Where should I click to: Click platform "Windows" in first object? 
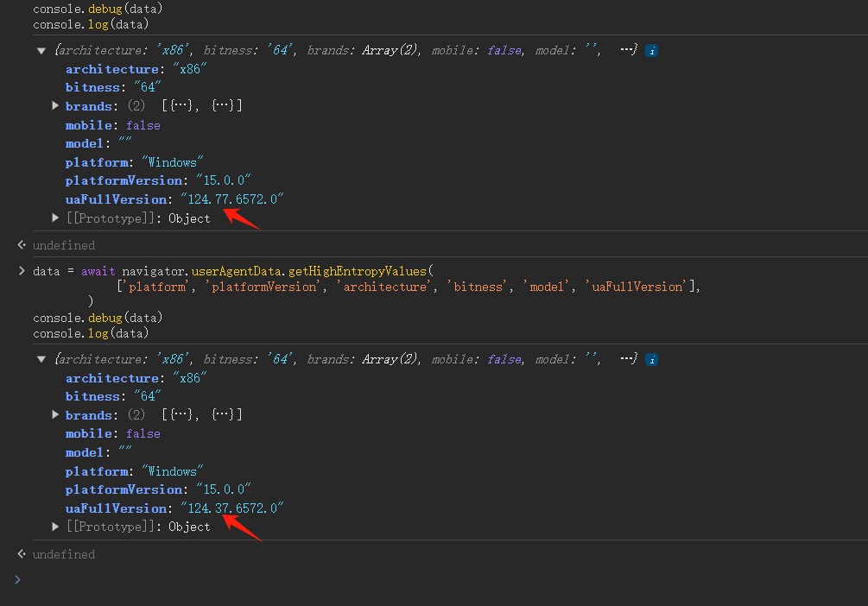point(172,162)
